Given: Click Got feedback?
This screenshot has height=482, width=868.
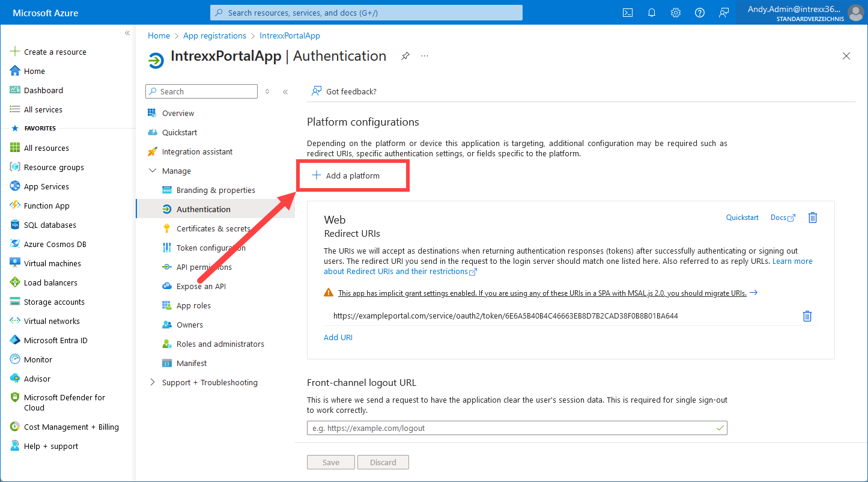Looking at the screenshot, I should (x=344, y=91).
